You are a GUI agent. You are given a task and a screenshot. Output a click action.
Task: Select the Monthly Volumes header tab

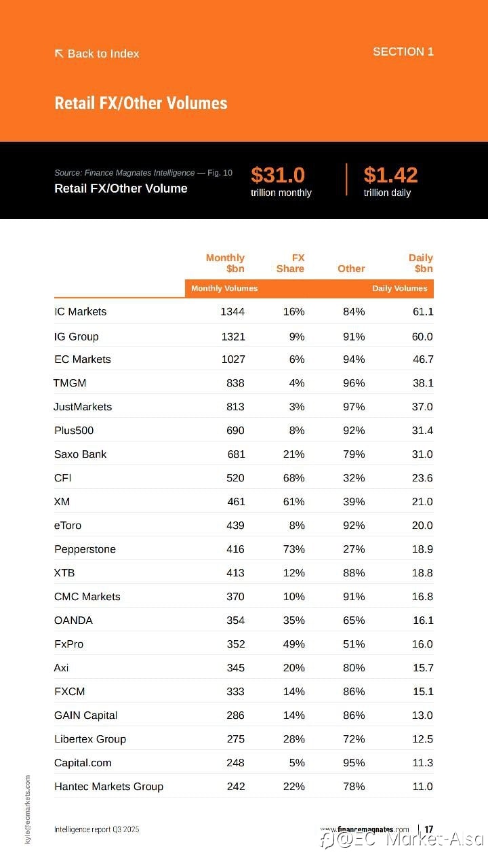point(224,288)
